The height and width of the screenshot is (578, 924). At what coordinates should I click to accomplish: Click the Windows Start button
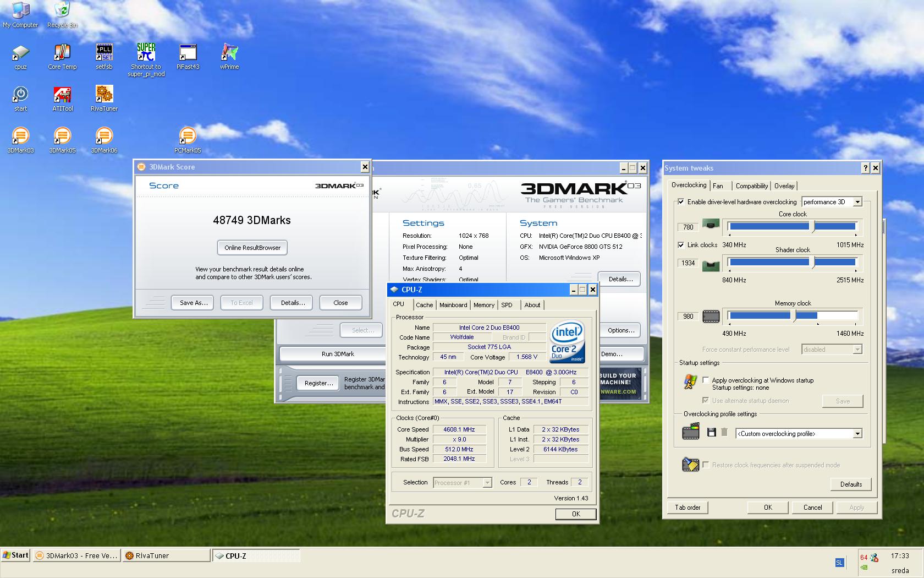click(15, 555)
